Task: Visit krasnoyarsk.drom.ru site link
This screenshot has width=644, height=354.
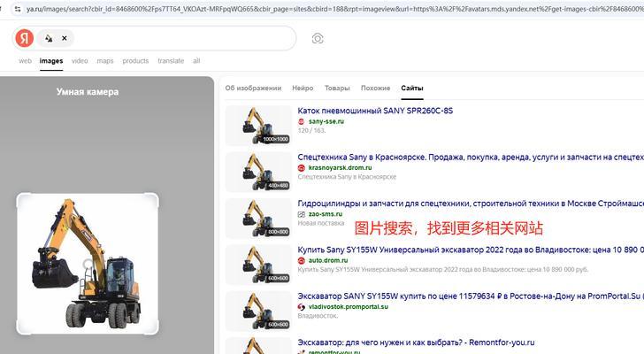Action: click(x=340, y=167)
